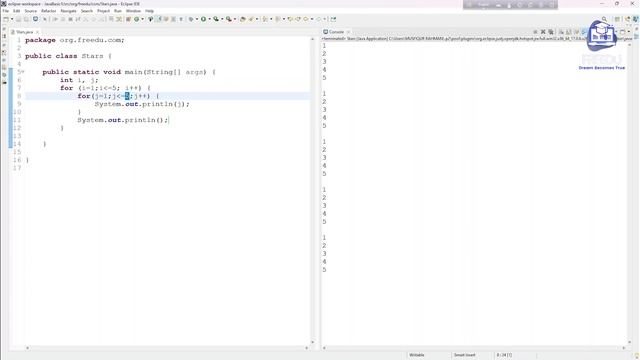Click the External Tools run icon
The width and height of the screenshot is (640, 360).
(229, 19)
